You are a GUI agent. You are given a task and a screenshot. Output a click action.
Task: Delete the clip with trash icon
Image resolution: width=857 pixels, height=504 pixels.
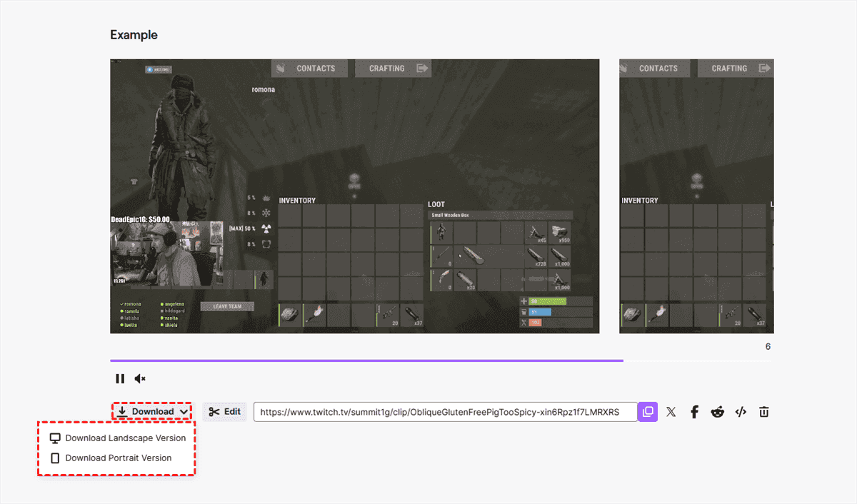[x=764, y=412]
